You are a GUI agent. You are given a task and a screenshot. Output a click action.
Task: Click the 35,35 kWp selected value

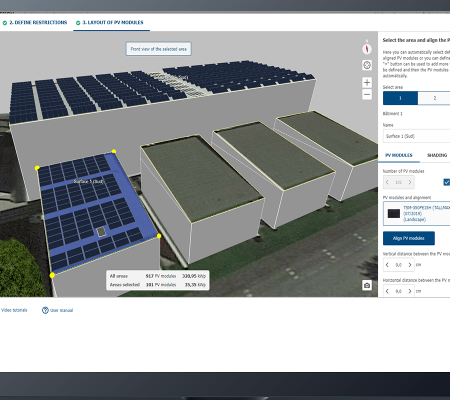tap(195, 285)
